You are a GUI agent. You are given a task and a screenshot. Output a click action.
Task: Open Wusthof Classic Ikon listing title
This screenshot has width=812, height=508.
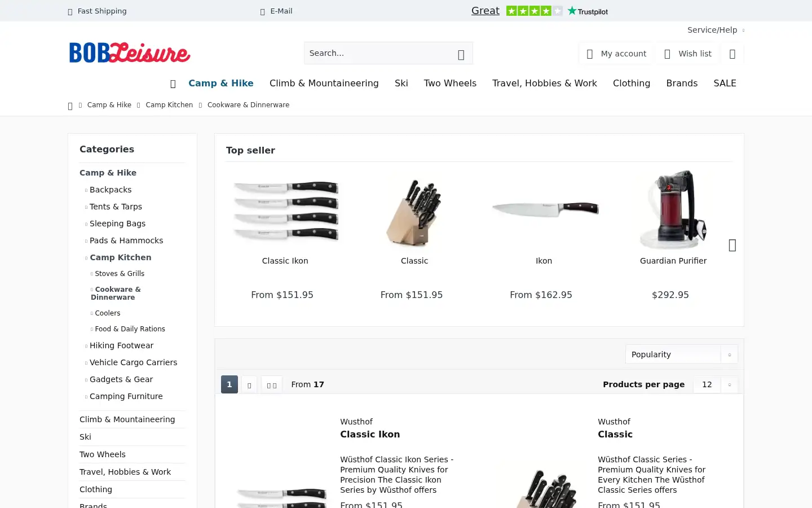(x=370, y=434)
